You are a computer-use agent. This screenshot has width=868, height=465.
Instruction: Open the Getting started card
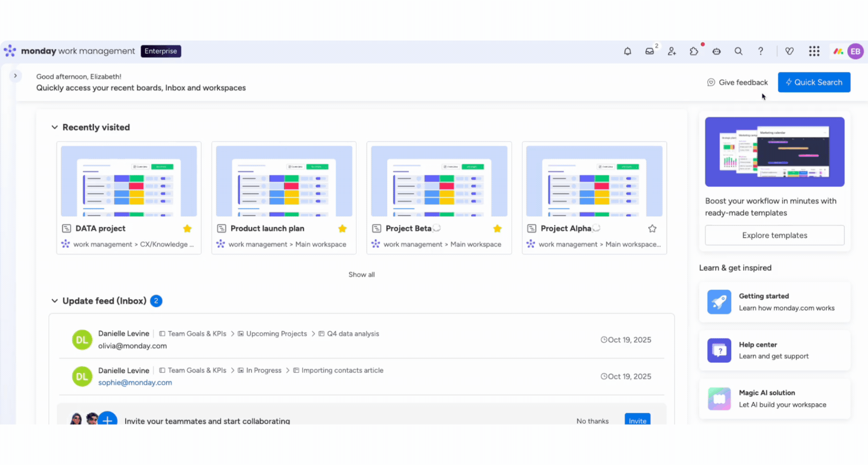point(774,302)
